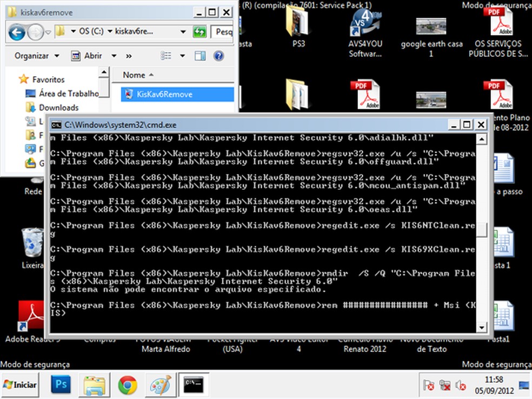Open Paint from the taskbar
The width and height of the screenshot is (532, 399).
tap(161, 385)
